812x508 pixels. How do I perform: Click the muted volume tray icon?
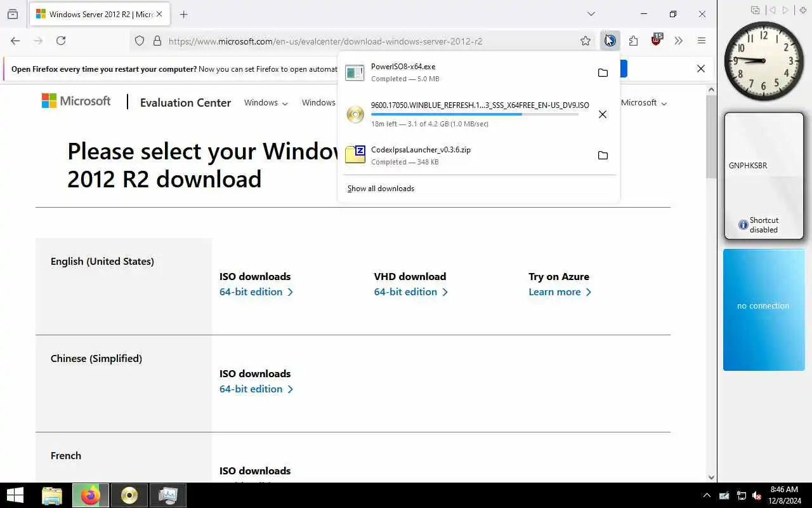[757, 495]
